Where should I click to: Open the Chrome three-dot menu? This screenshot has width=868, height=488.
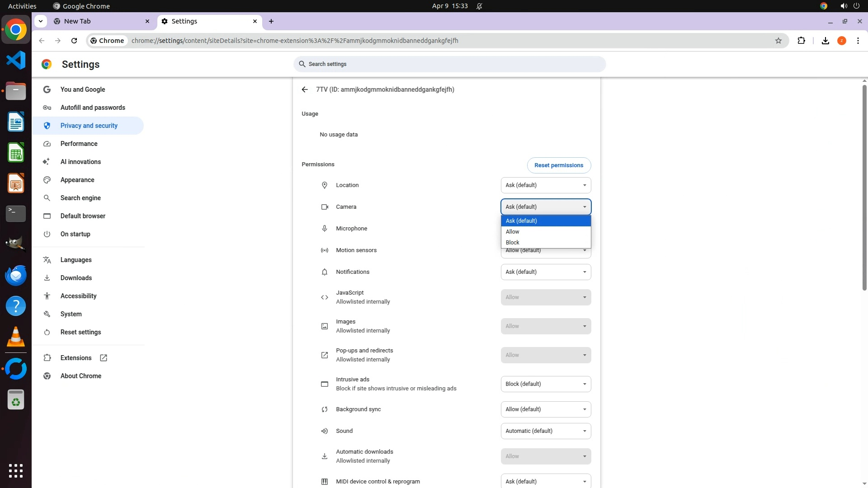click(x=858, y=41)
